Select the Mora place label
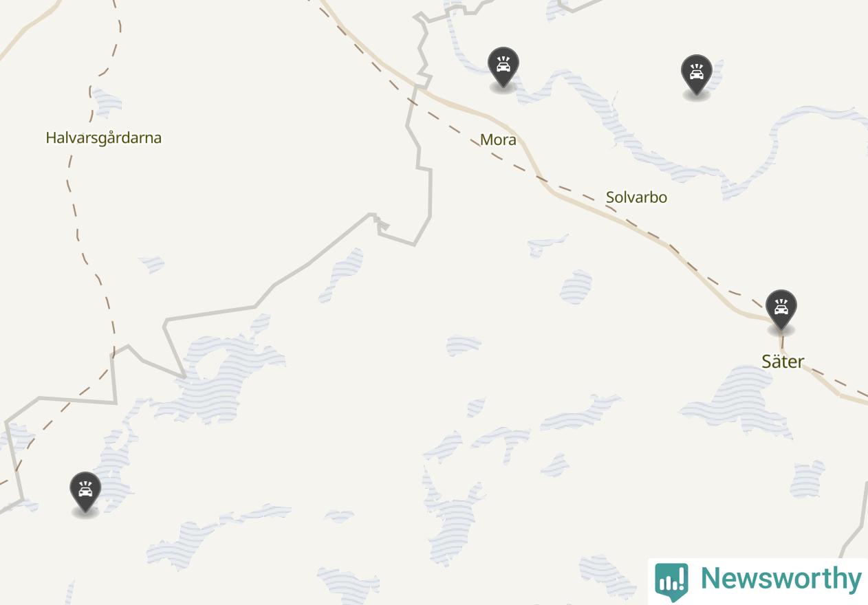The width and height of the screenshot is (868, 605). point(498,140)
